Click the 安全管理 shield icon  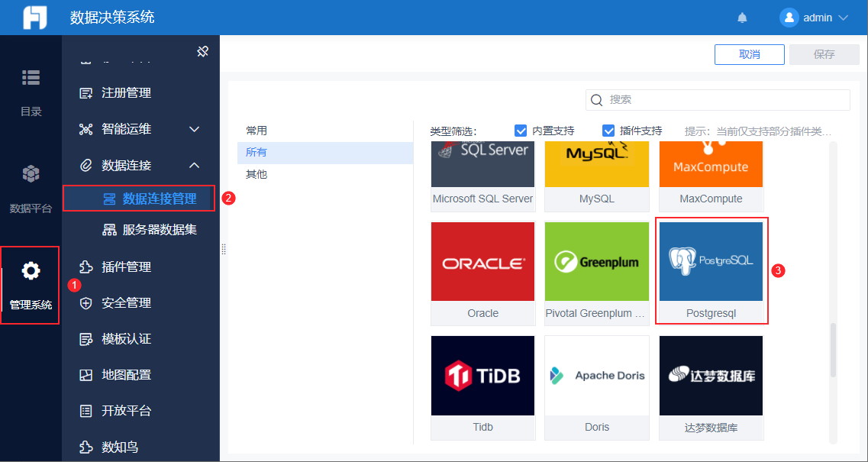[x=86, y=303]
